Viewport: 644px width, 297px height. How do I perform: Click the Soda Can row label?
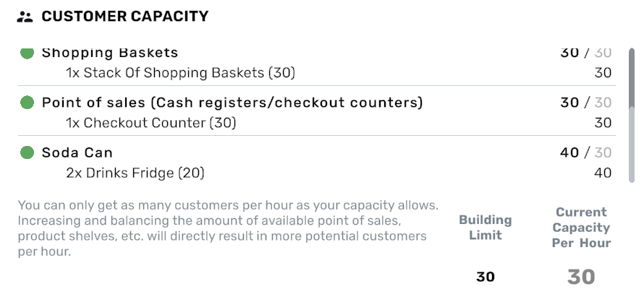pyautogui.click(x=77, y=152)
